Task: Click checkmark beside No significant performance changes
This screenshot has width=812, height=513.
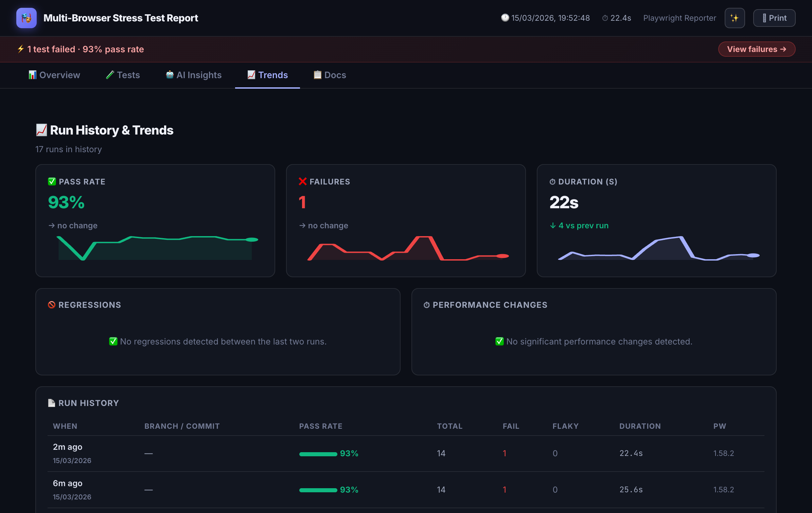Action: [x=499, y=341]
